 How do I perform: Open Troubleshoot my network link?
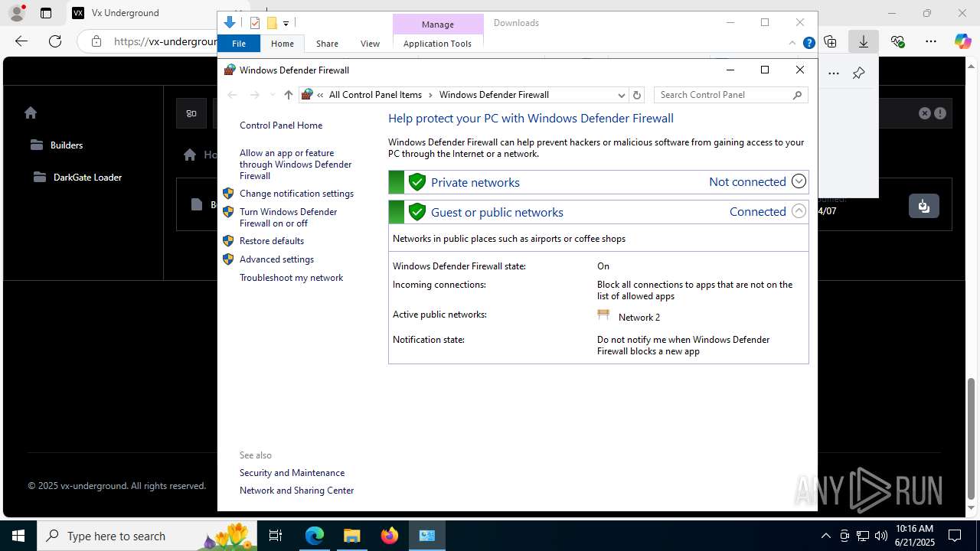click(291, 278)
